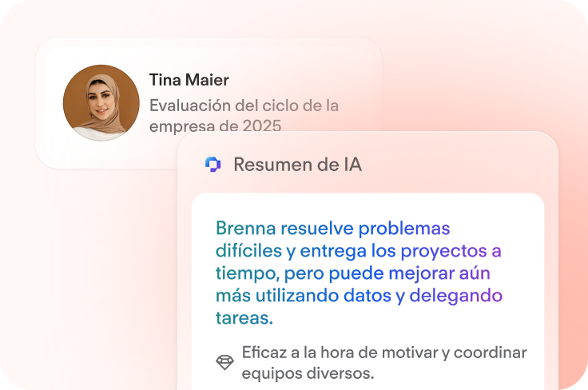Click the word Brenna in summary
Viewport: 588px width, 390px height.
tap(245, 228)
